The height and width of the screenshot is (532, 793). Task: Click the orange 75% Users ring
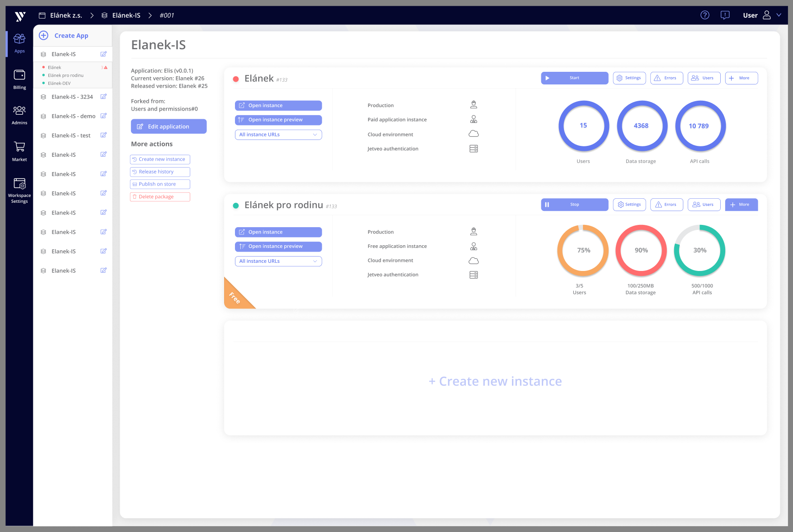coord(583,250)
